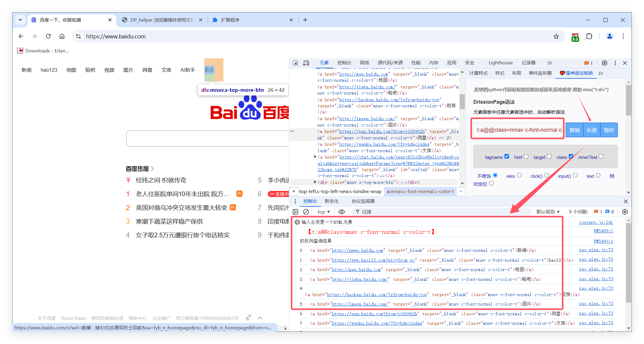Switch to the 计算样式 pane tab
The image size is (644, 344).
[478, 73]
